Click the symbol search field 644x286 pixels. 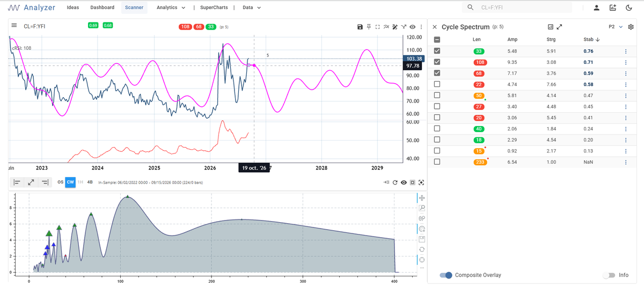click(x=517, y=8)
